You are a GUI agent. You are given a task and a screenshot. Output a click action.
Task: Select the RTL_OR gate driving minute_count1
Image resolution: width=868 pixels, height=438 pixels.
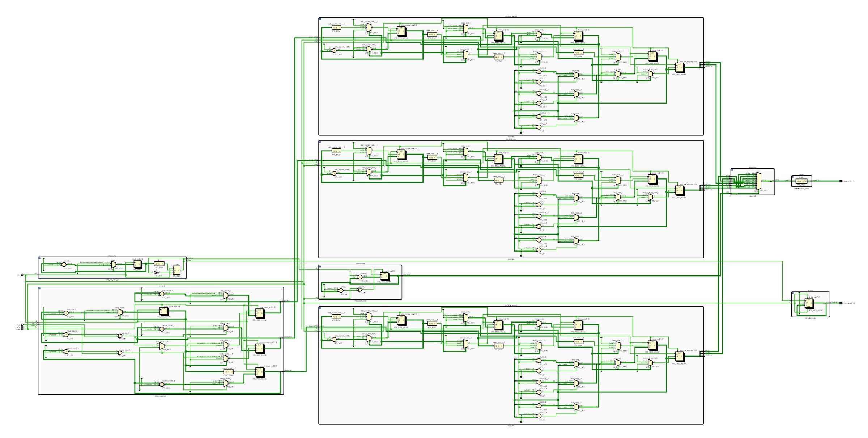pyautogui.click(x=120, y=336)
